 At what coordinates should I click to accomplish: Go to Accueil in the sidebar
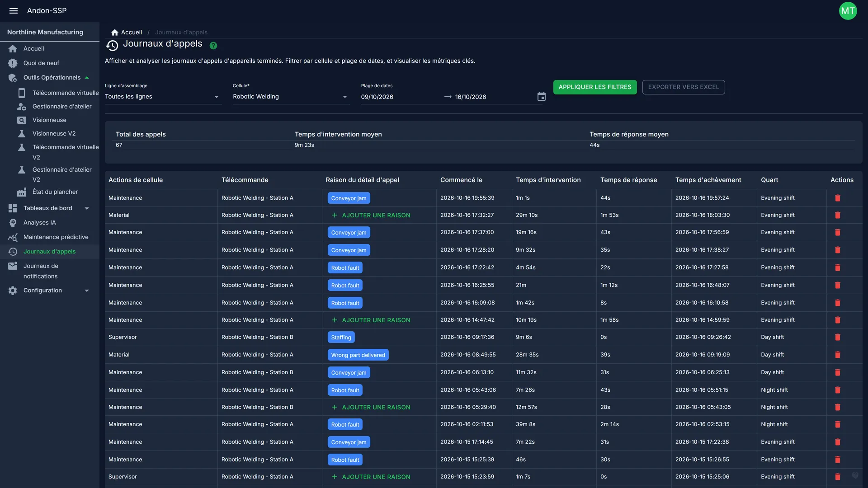(50, 49)
